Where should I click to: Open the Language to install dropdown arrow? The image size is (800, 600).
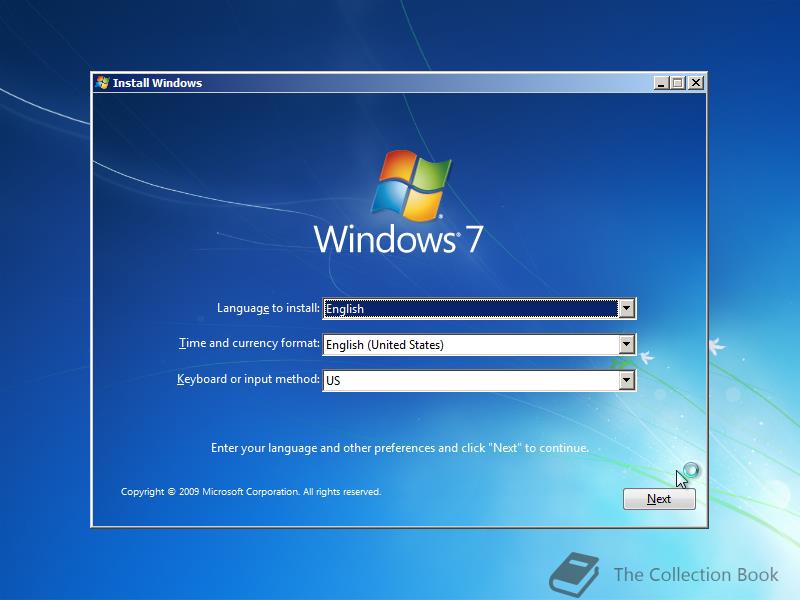coord(627,309)
